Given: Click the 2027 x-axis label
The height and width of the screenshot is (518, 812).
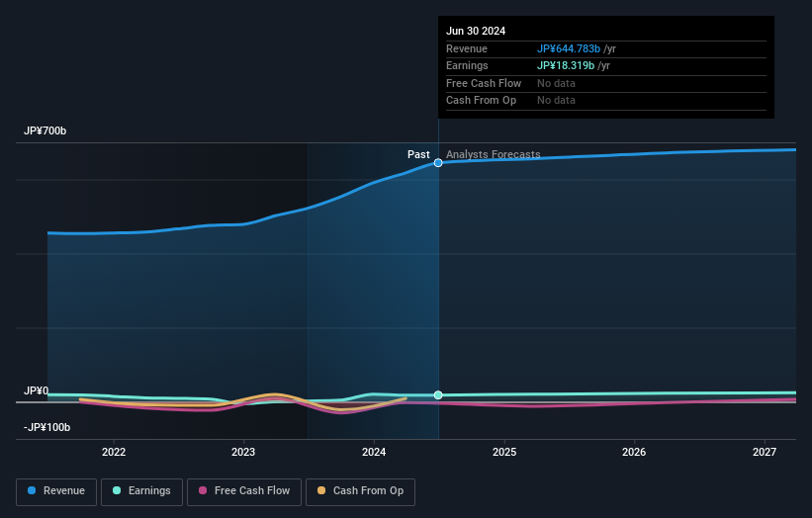Looking at the screenshot, I should tap(765, 452).
